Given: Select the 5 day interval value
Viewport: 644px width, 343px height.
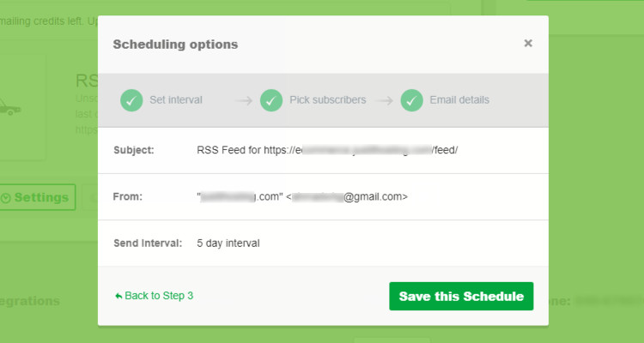Looking at the screenshot, I should pyautogui.click(x=228, y=244).
